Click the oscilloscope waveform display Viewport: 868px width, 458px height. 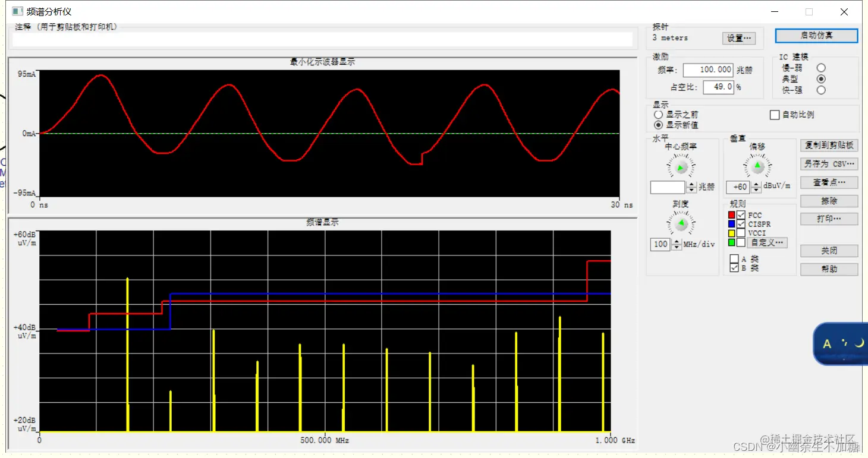pos(329,134)
